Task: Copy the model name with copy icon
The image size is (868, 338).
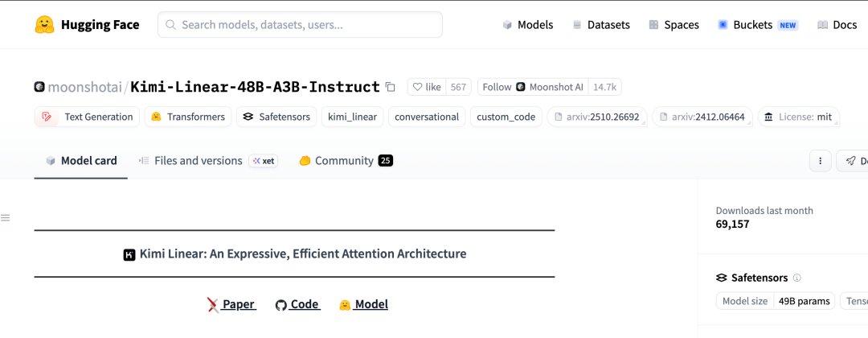Action: click(x=391, y=87)
